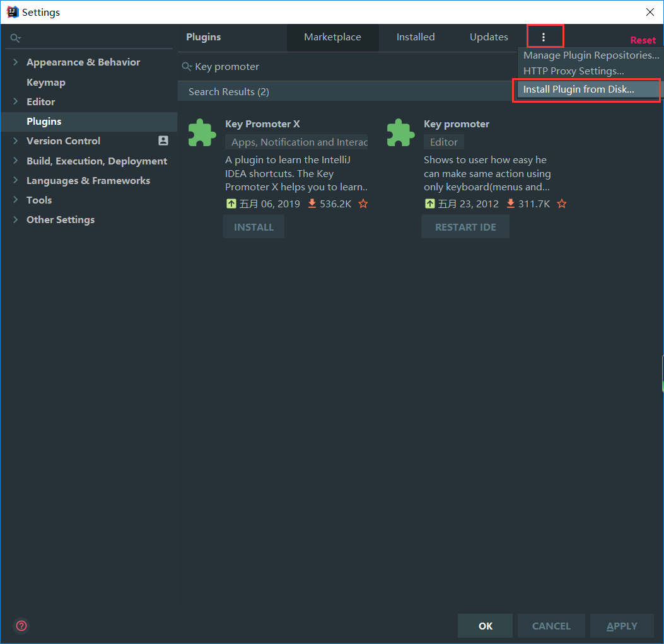Click the Editor category tag
The height and width of the screenshot is (644, 664).
coord(444,142)
